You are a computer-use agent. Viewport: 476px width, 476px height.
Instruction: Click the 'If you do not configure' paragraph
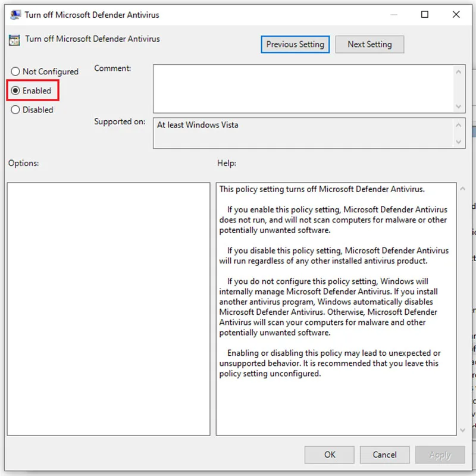pyautogui.click(x=328, y=307)
